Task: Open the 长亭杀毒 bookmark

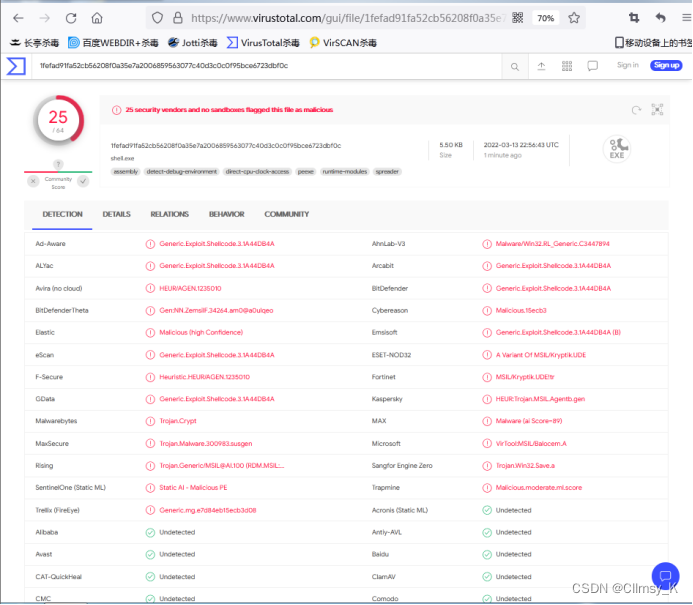Action: (x=35, y=43)
